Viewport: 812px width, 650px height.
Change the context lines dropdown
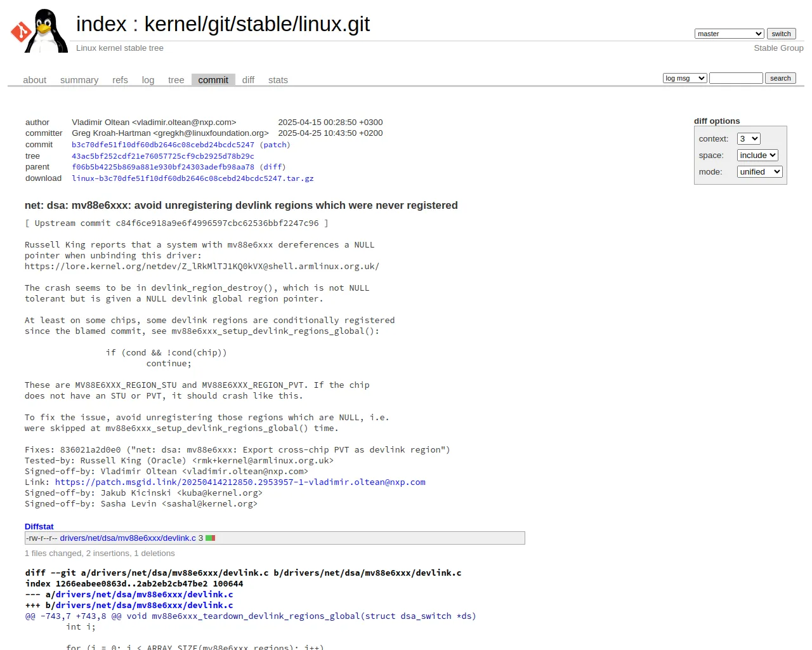point(749,138)
